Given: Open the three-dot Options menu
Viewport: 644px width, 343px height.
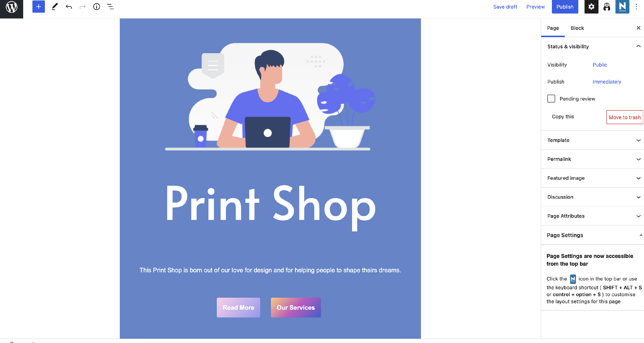Looking at the screenshot, I should tap(636, 7).
